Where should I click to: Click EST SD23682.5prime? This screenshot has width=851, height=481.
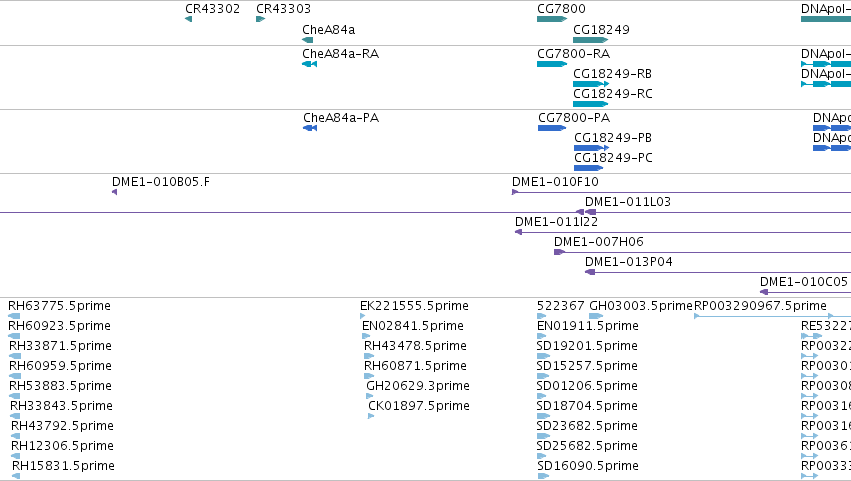pos(587,427)
